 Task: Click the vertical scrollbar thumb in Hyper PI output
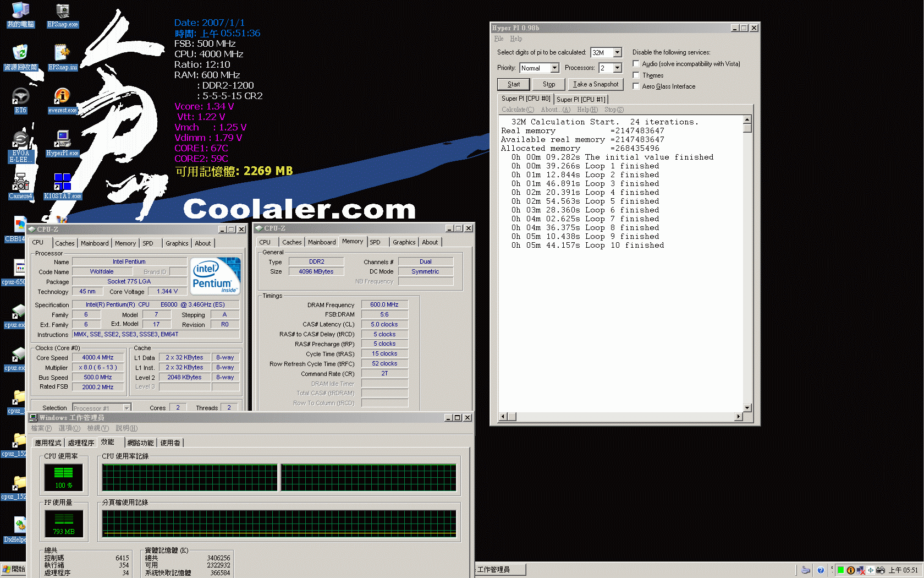click(x=747, y=128)
